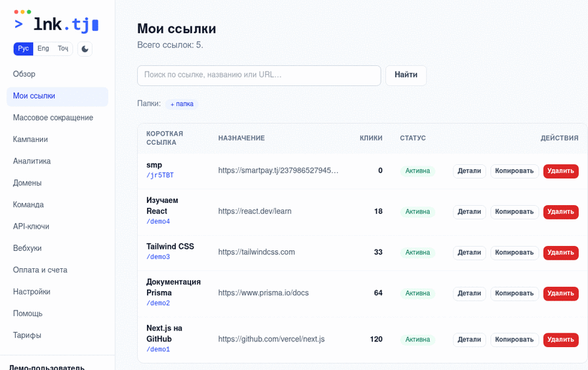This screenshot has height=370, width=588.
Task: Open the /demo1 short link
Action: point(158,349)
